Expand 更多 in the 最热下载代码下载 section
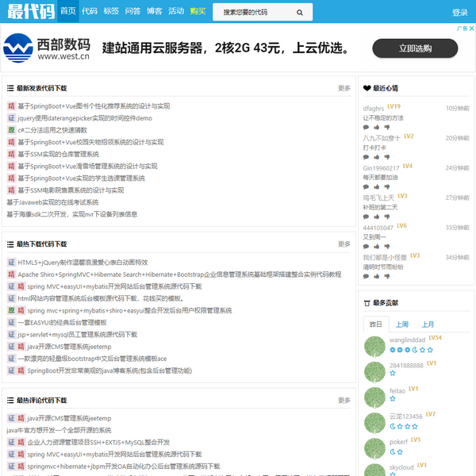Screen dimensions: 476x476 point(344,244)
